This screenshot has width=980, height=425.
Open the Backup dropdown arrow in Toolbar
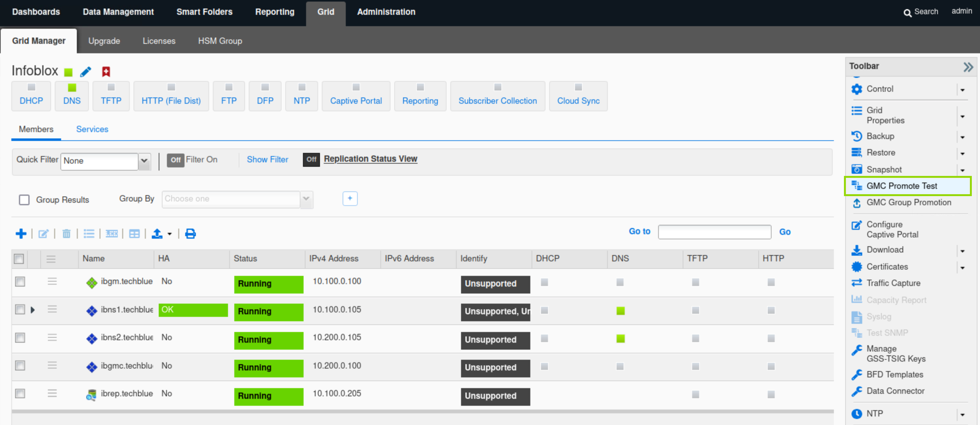[x=962, y=137]
